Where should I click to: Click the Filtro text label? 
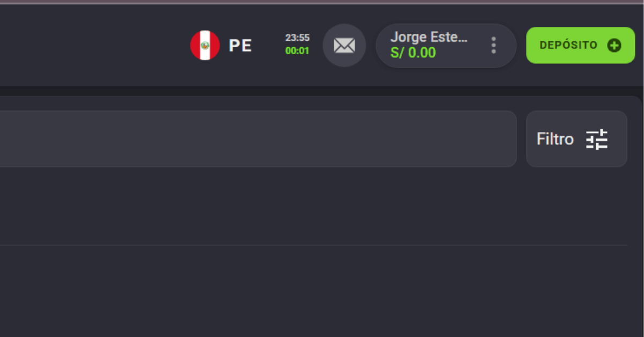pyautogui.click(x=555, y=140)
